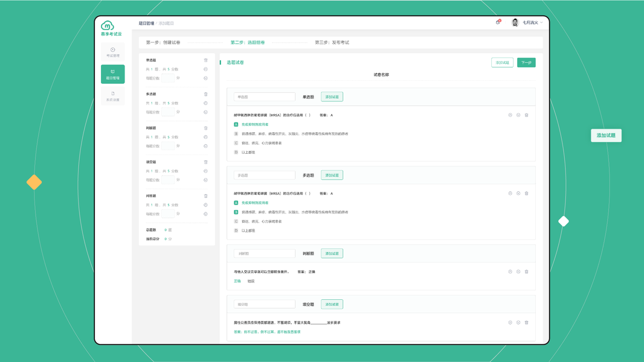Click 添加试题 in the 填空题 section header

(332, 305)
